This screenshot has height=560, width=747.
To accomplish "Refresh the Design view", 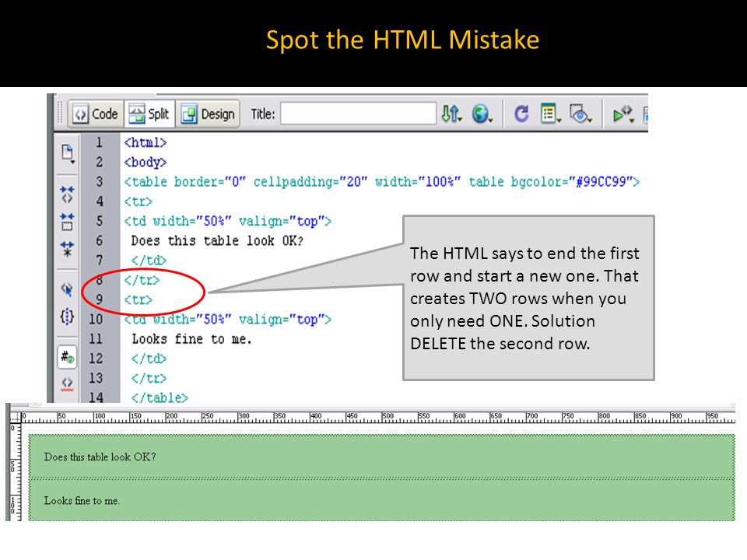I will point(521,114).
